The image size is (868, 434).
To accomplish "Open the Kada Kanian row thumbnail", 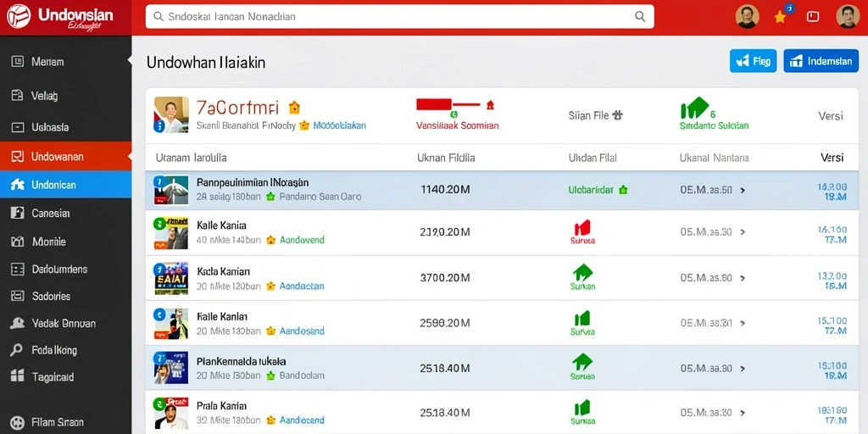I will [171, 278].
